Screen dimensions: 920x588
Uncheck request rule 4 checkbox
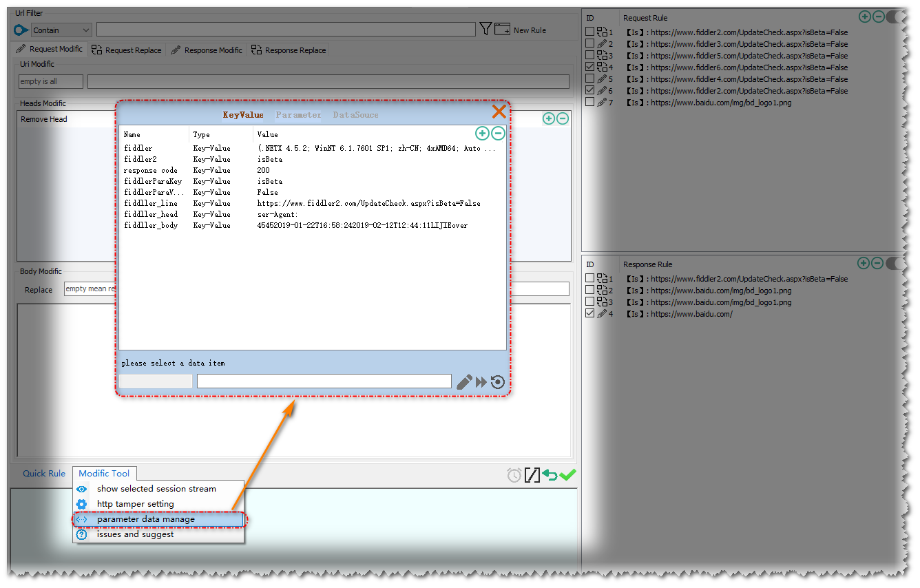pos(589,67)
